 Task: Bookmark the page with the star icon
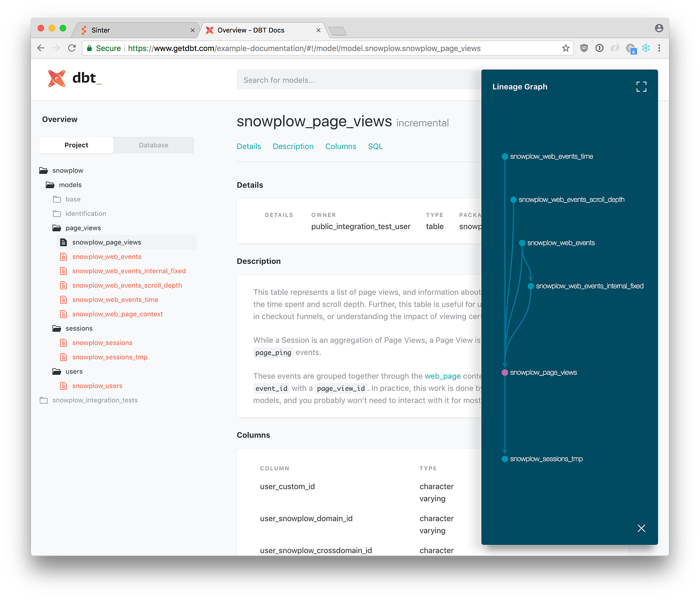click(565, 47)
